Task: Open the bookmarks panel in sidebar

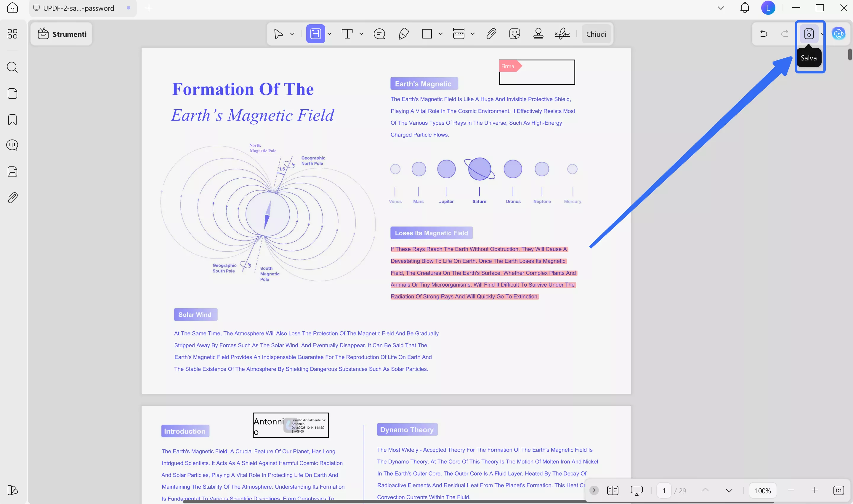Action: click(12, 120)
